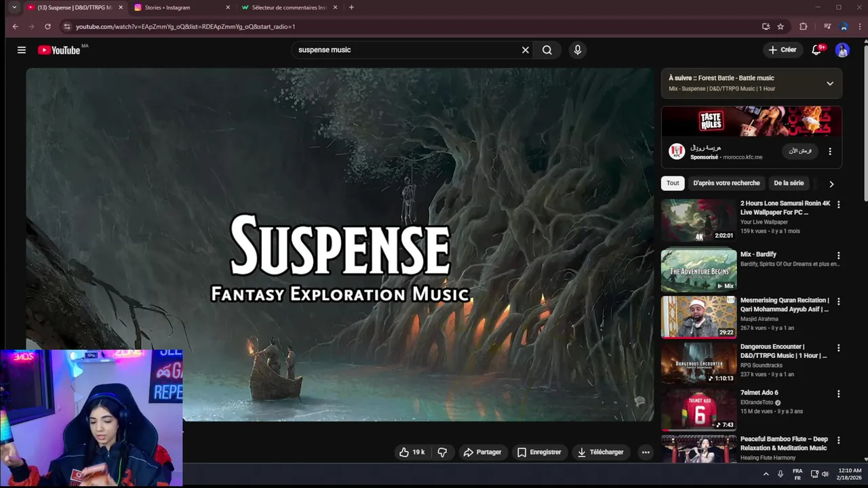The image size is (868, 488).
Task: Share the video via Partager
Action: click(x=482, y=452)
